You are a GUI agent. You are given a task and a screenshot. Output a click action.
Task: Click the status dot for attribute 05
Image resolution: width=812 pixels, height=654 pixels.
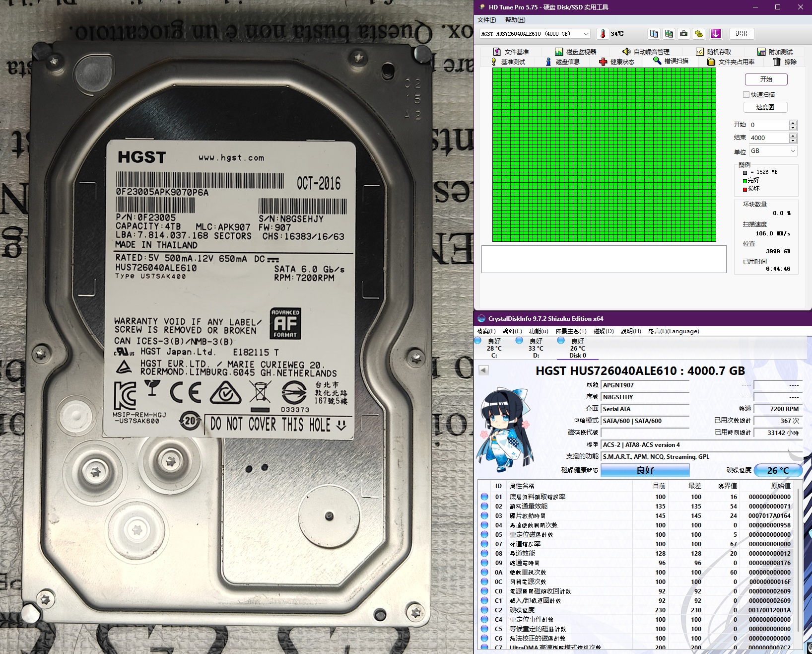point(484,534)
